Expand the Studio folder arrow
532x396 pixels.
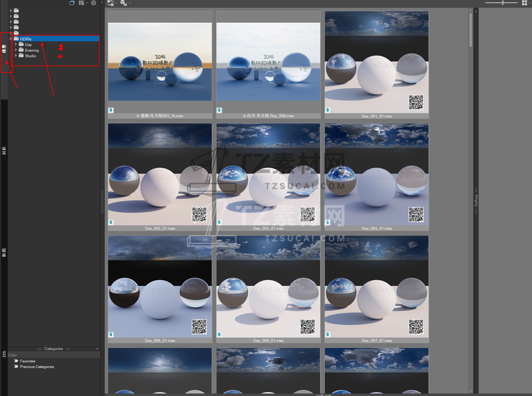click(x=16, y=56)
